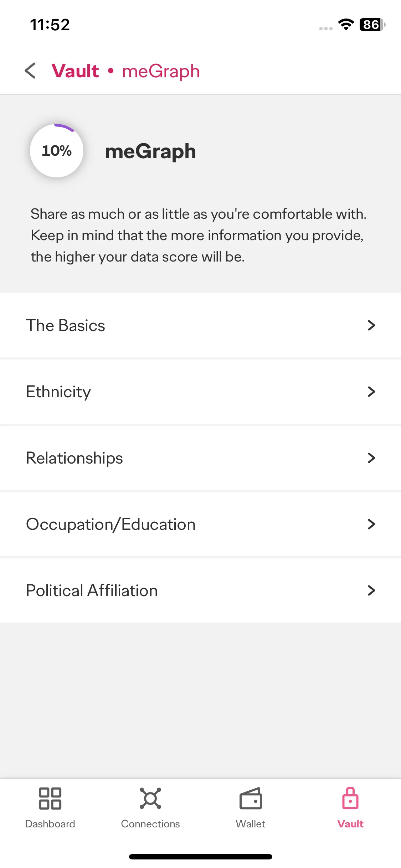The height and width of the screenshot is (868, 401).
Task: Open the Connections network icon
Action: (150, 798)
